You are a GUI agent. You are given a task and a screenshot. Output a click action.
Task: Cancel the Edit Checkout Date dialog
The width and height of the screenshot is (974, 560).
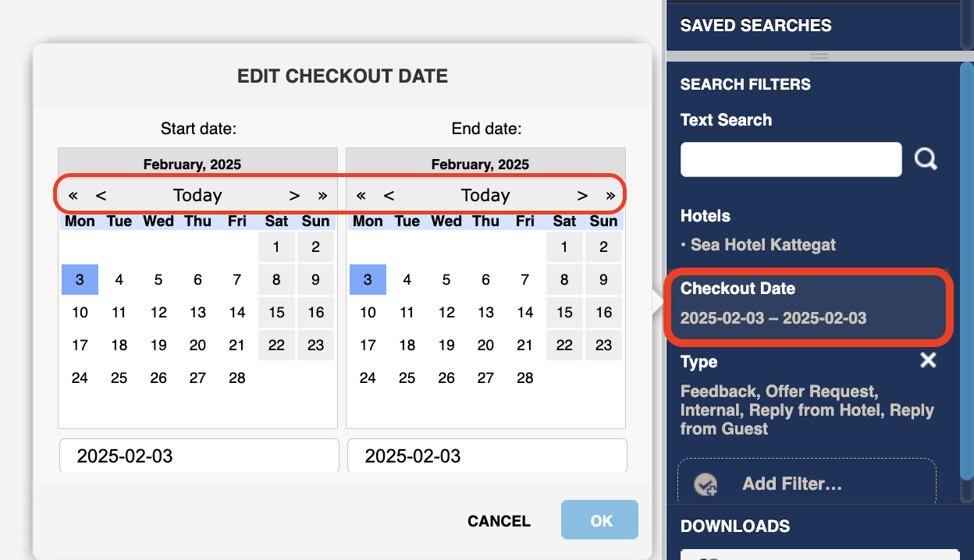point(499,521)
